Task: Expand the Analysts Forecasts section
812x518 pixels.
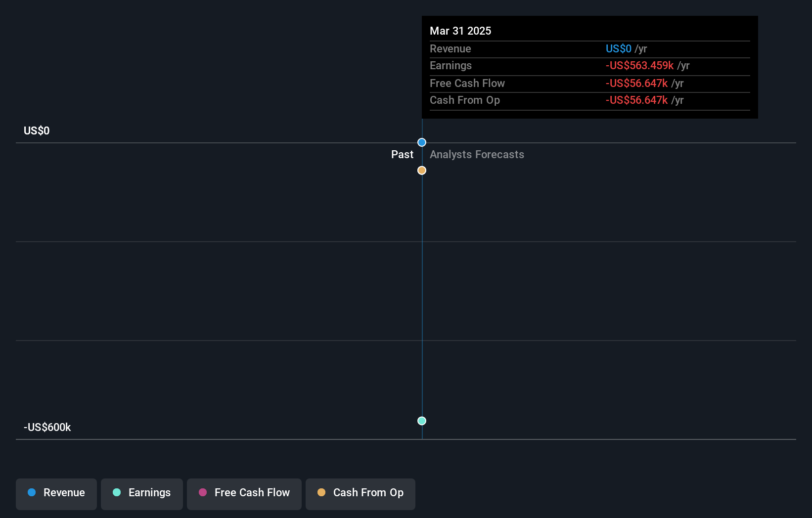Action: (477, 154)
